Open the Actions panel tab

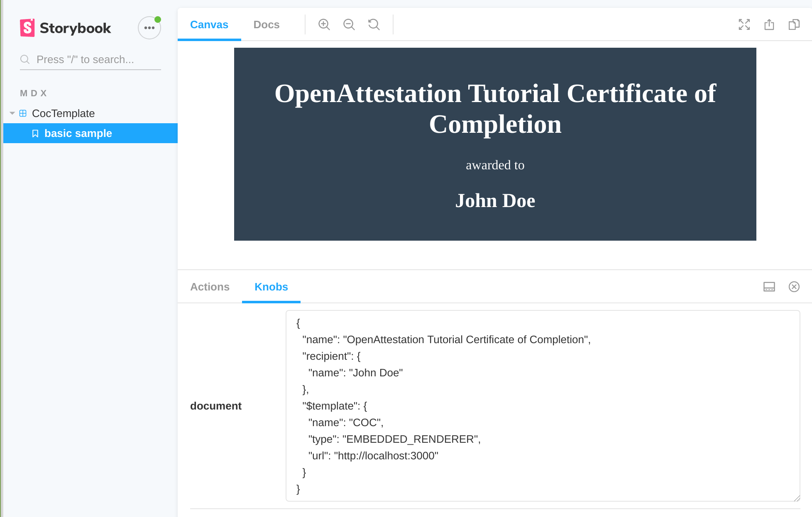coord(210,287)
